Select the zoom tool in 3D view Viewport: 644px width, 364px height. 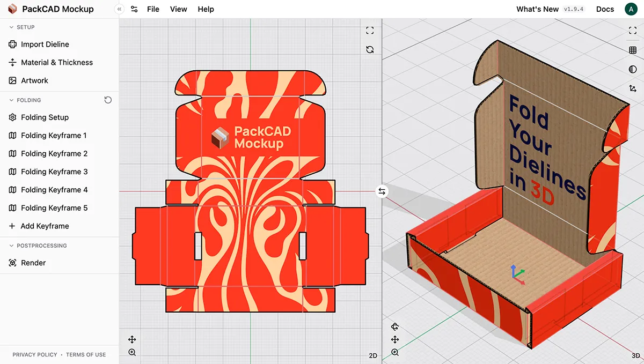tap(395, 352)
